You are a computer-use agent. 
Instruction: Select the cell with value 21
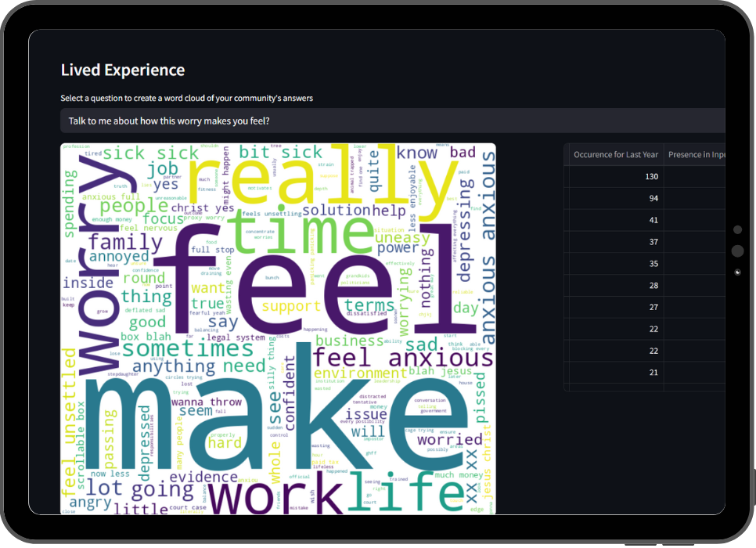pyautogui.click(x=614, y=372)
